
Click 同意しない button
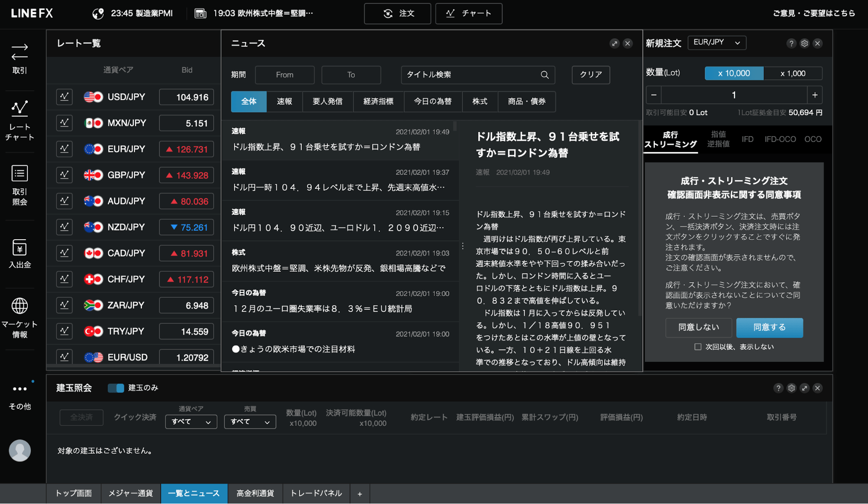point(699,327)
